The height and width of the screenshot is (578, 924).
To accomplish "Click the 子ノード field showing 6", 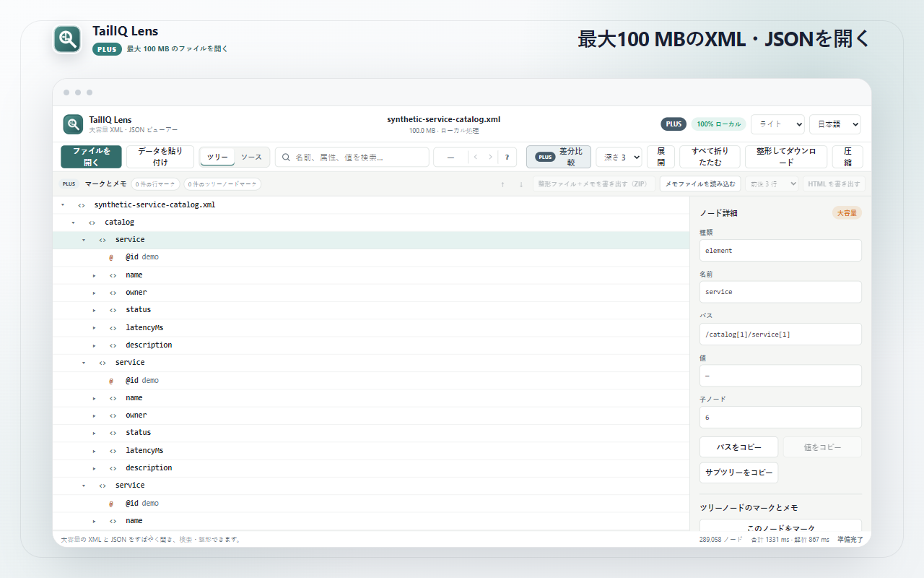I will point(780,417).
